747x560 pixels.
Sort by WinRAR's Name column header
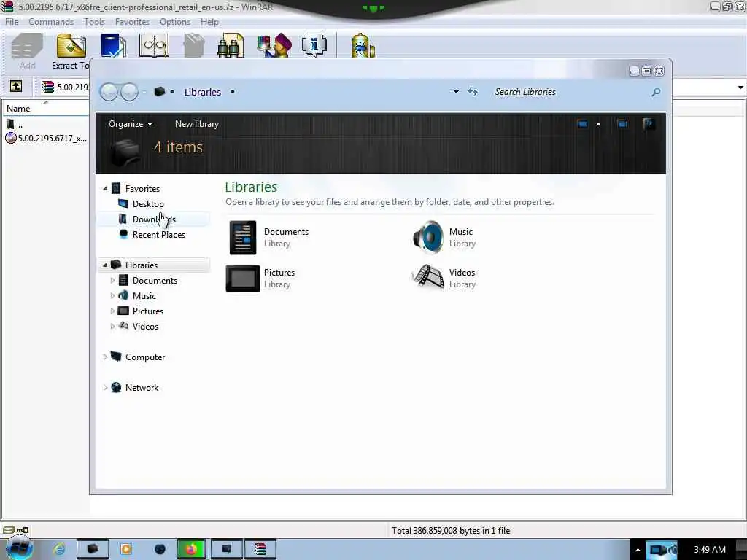[x=46, y=109]
